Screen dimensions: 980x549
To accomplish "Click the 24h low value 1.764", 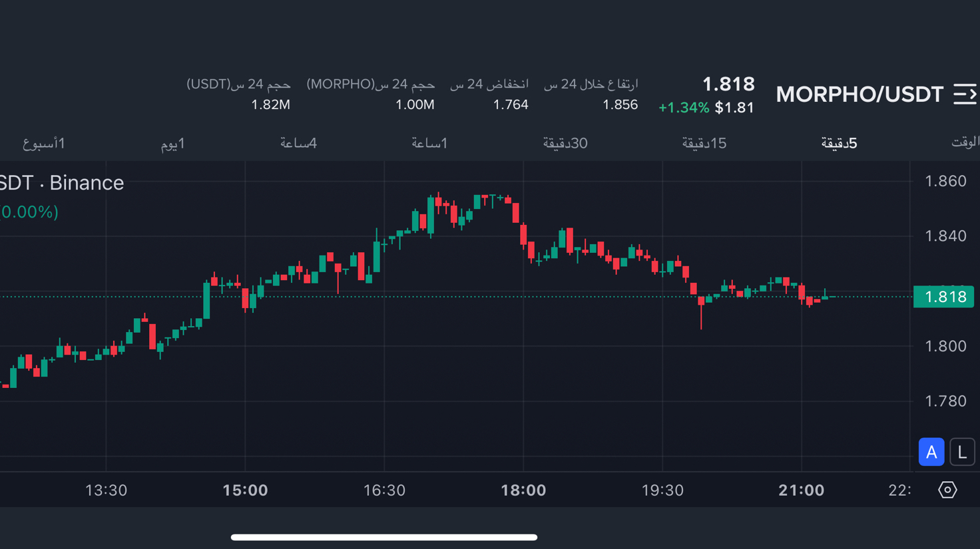I will point(511,104).
